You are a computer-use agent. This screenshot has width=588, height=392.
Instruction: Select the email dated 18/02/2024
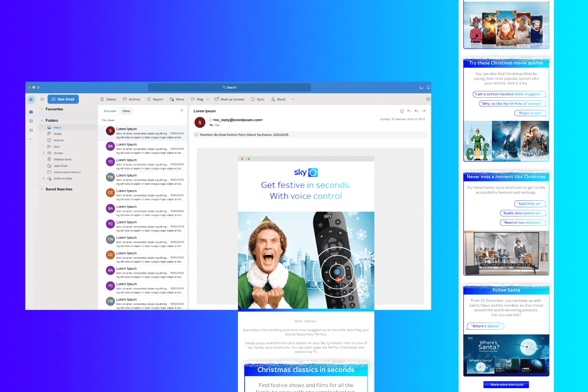point(143,133)
